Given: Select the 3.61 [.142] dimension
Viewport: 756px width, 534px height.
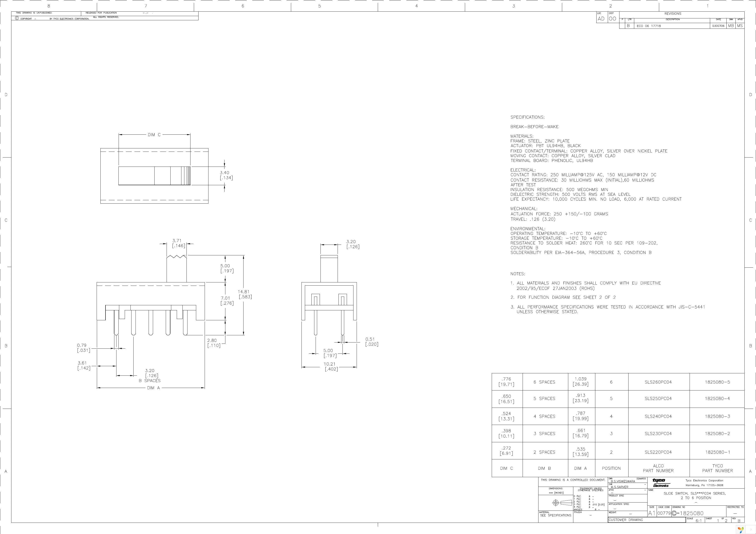Looking at the screenshot, I should click(x=84, y=366).
